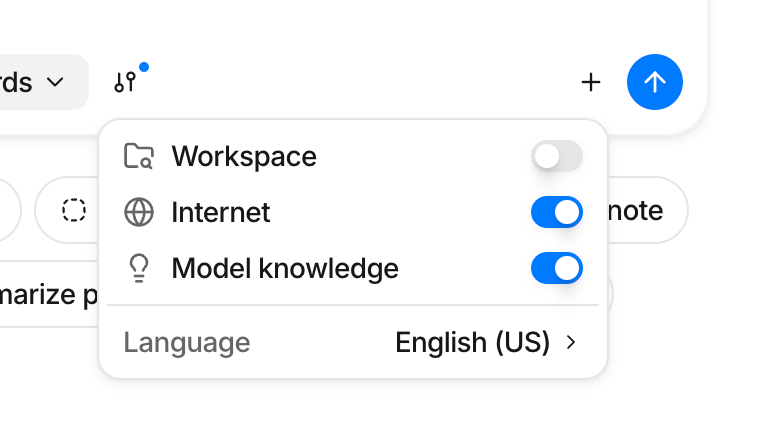Click the Workspace folder search icon
780x444 pixels.
[138, 156]
